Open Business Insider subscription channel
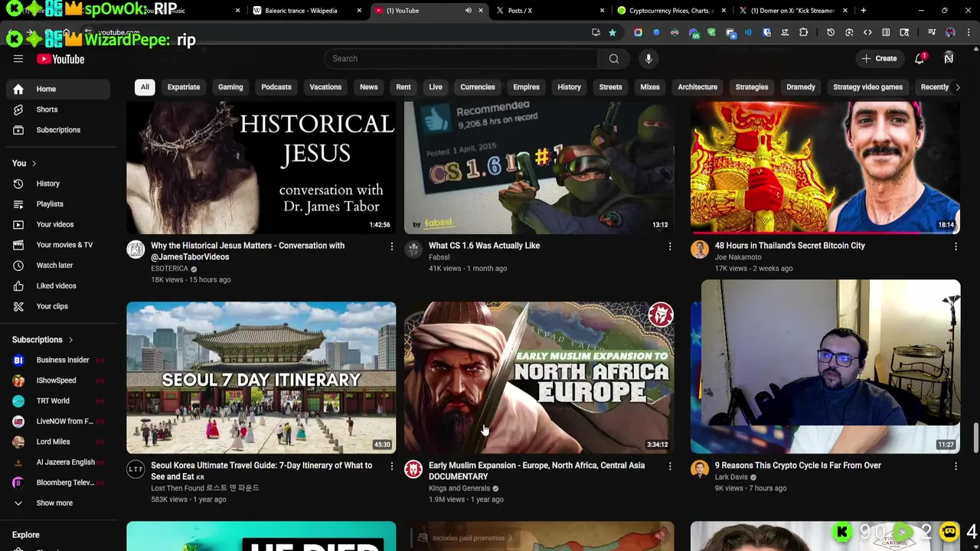Image resolution: width=980 pixels, height=551 pixels. point(58,360)
